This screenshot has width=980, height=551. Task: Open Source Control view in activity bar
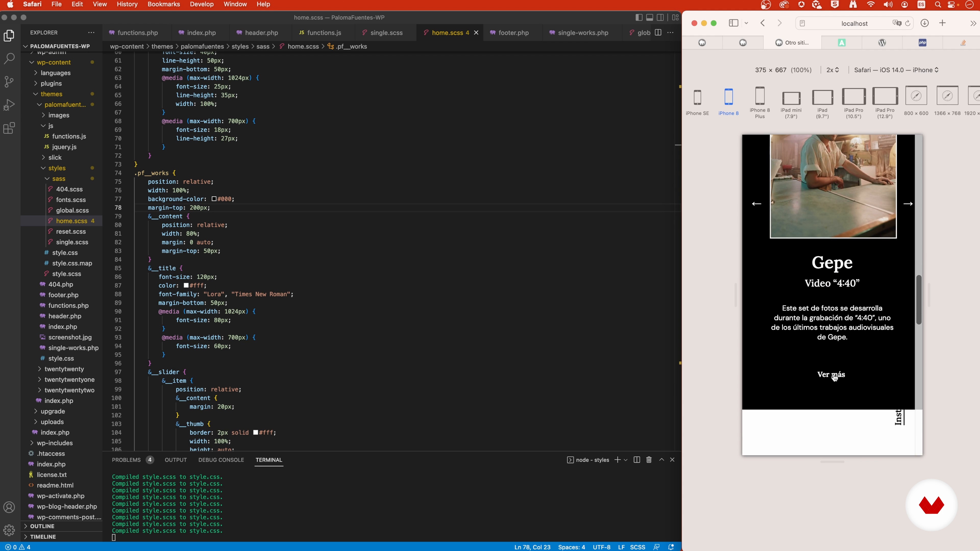pyautogui.click(x=9, y=82)
